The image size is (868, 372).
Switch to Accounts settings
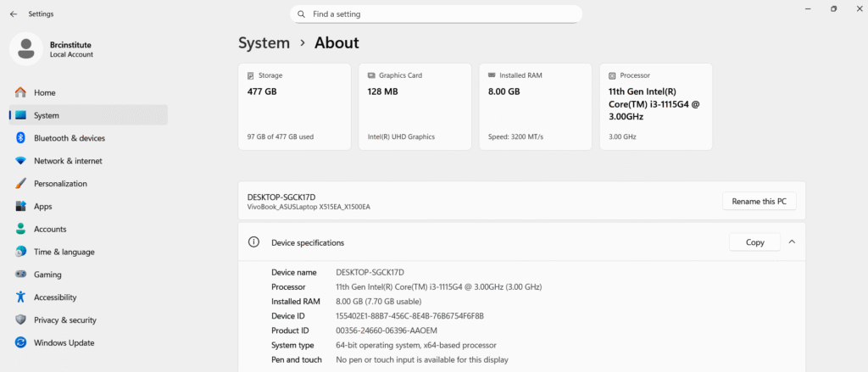coord(88,229)
